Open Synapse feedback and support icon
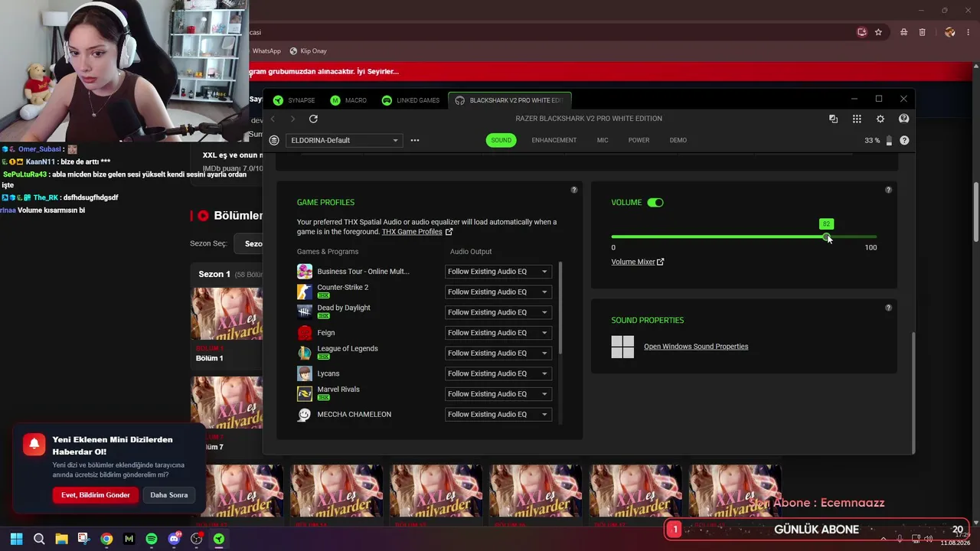The image size is (980, 551). point(903,119)
